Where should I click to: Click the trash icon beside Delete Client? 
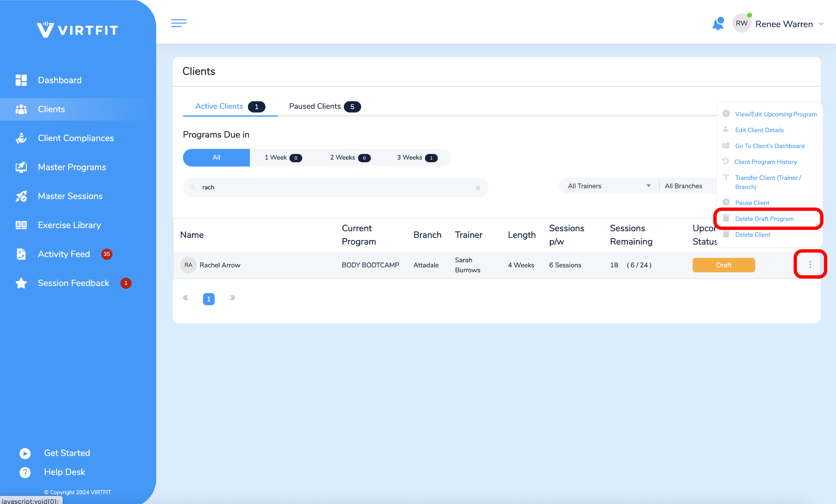[x=726, y=234]
